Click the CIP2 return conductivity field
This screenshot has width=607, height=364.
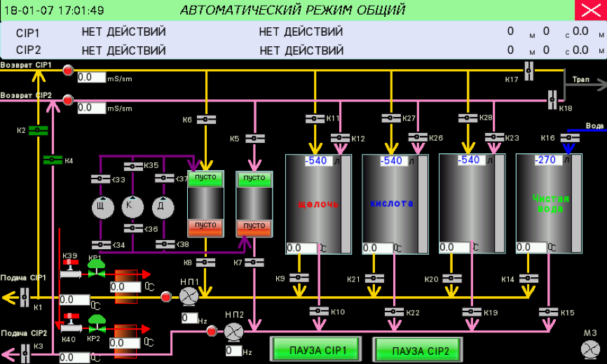(91, 108)
